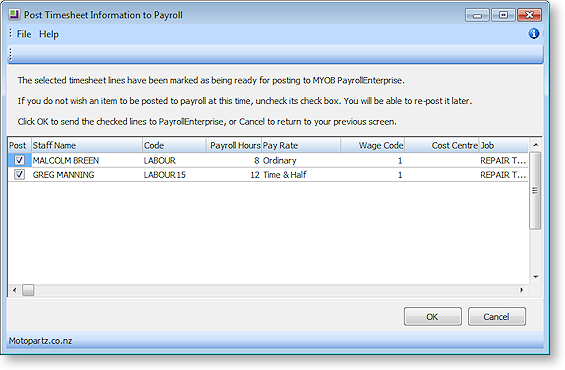Image resolution: width=565 pixels, height=370 pixels.
Task: Open the Help menu
Action: (49, 34)
